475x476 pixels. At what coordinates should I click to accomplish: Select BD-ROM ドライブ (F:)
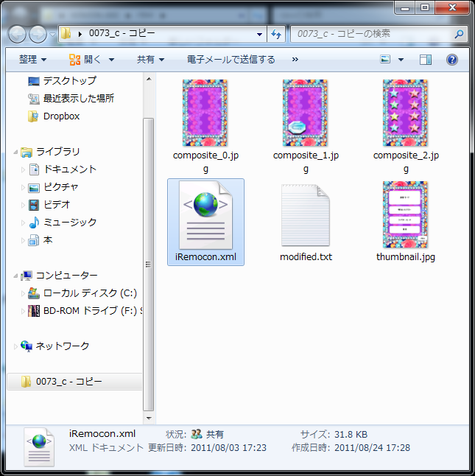tap(85, 310)
